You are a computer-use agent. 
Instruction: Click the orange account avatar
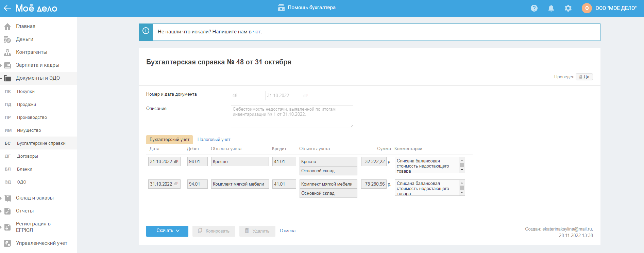click(x=587, y=8)
